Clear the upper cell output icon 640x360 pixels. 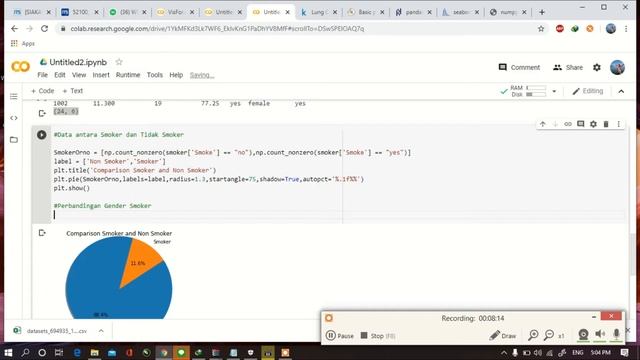(x=42, y=113)
